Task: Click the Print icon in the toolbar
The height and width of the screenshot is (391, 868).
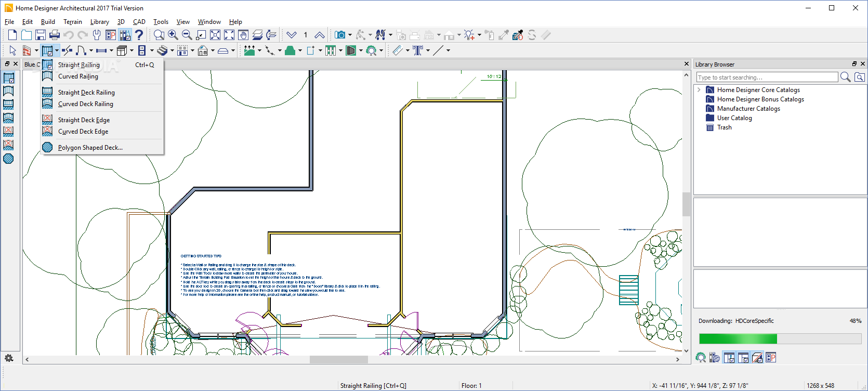Action: pos(55,35)
